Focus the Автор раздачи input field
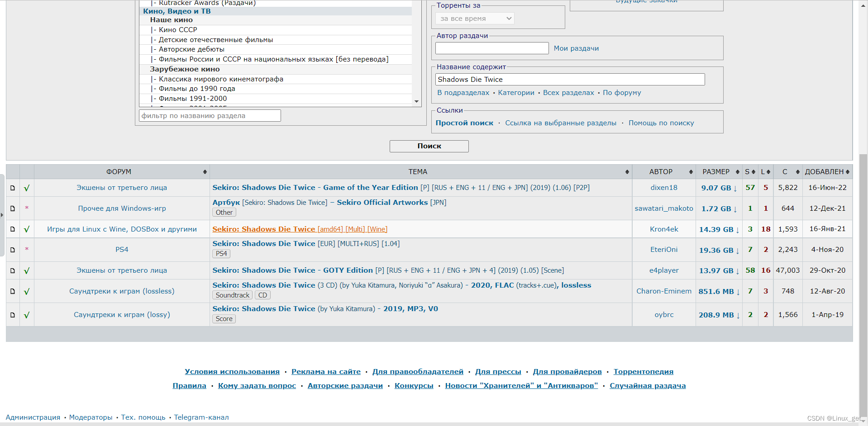868x426 pixels. tap(492, 48)
